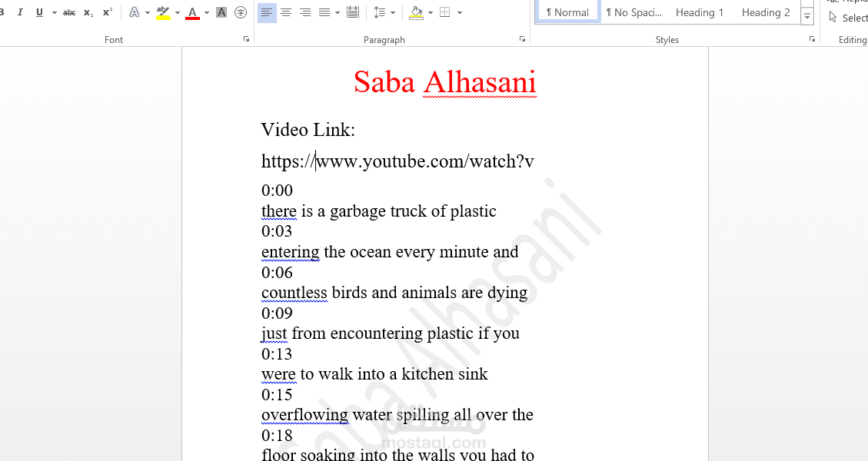Align text right
Image resolution: width=868 pixels, height=461 pixels.
[305, 12]
